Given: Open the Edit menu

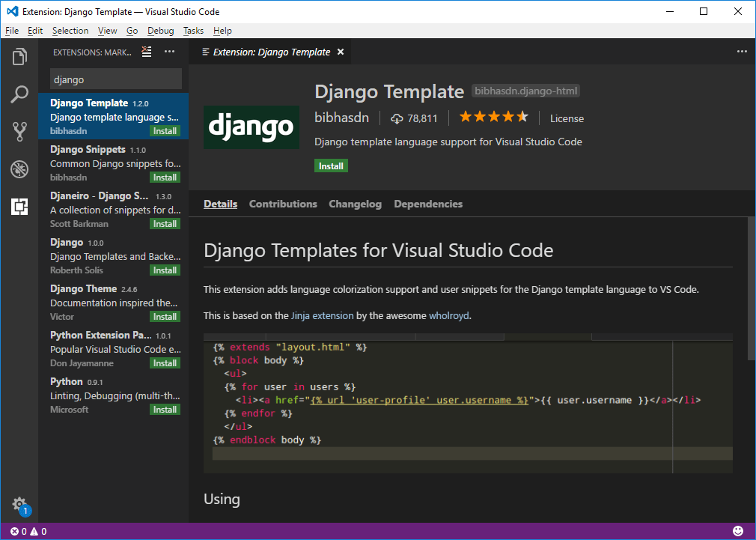Looking at the screenshot, I should [35, 31].
